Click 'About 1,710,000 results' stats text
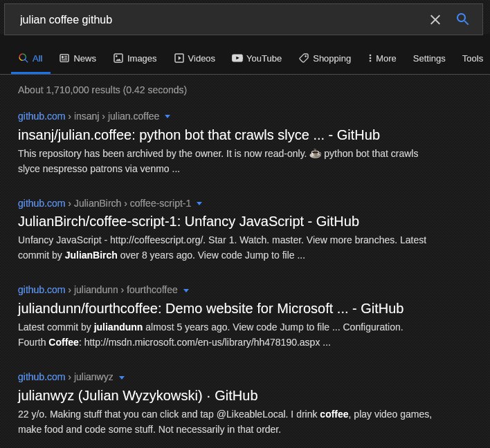The height and width of the screenshot is (448, 490). coord(102,90)
